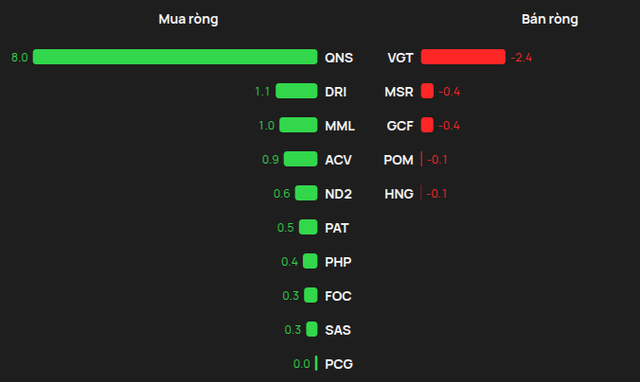Viewport: 640px width, 382px height.
Task: Select the HNG ticker label
Action: point(399,194)
